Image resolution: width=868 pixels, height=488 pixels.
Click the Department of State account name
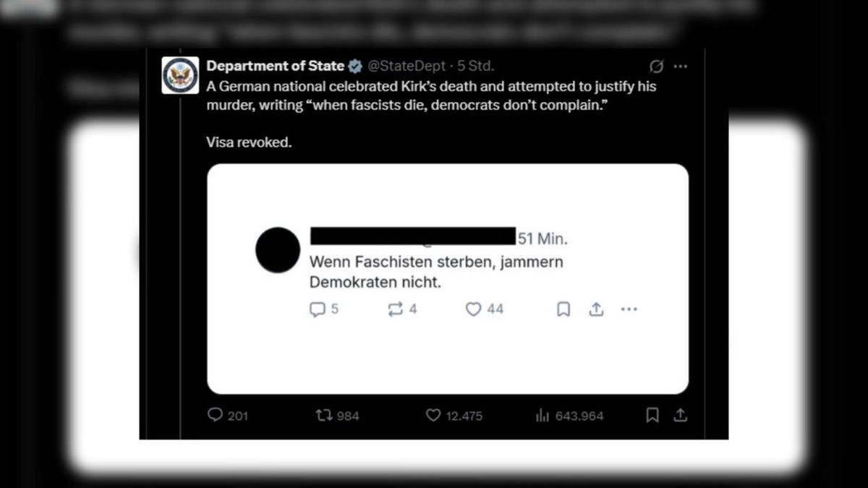click(275, 66)
